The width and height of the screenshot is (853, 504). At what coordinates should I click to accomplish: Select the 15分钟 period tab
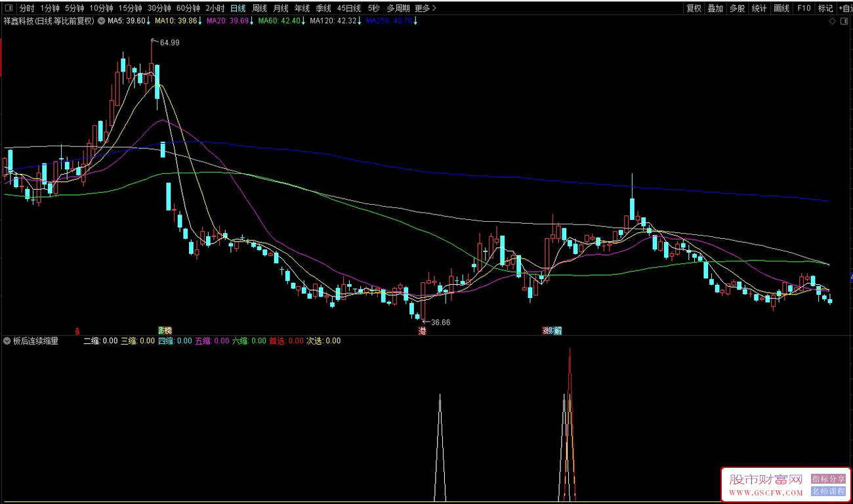click(x=130, y=9)
